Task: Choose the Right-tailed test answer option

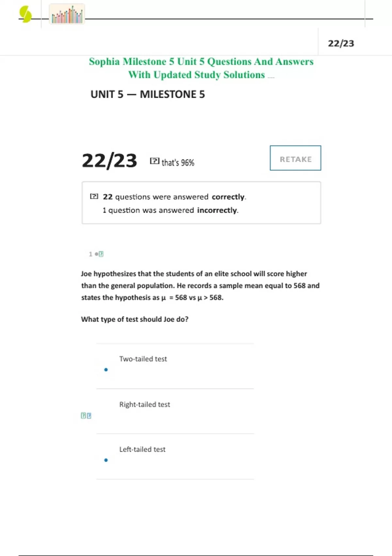Action: pos(144,405)
